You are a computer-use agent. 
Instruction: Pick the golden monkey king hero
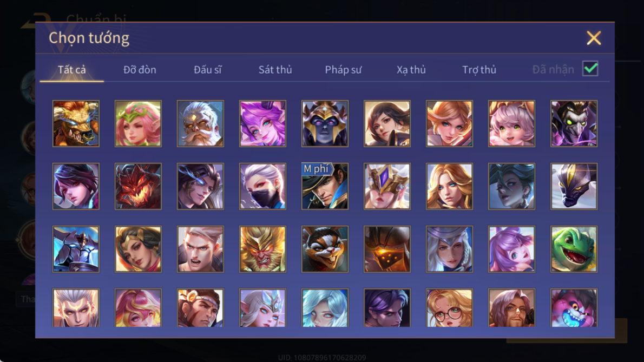click(263, 249)
